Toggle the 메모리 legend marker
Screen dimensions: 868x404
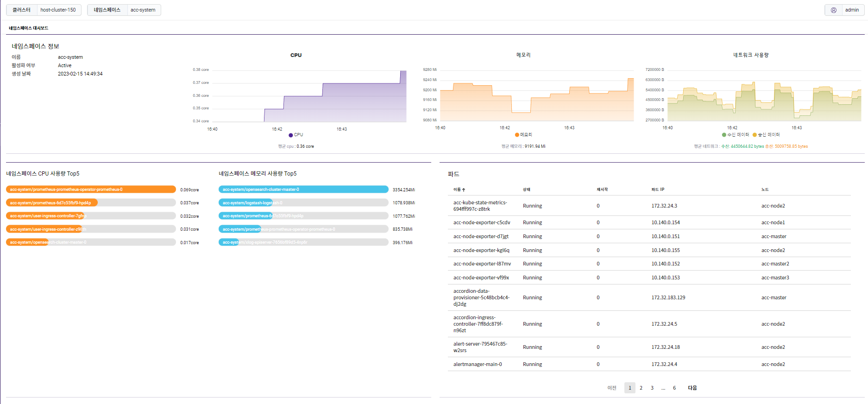click(517, 135)
